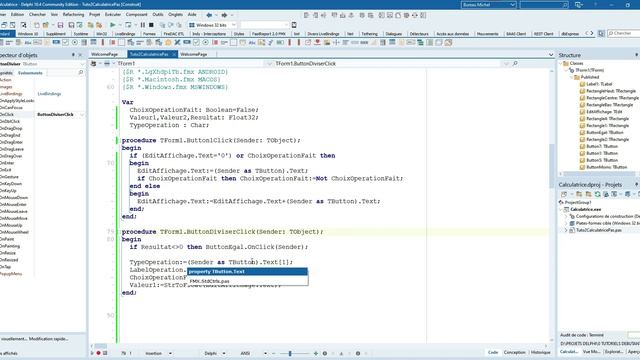This screenshot has width=640, height=360.
Task: Click the title bar search field
Action: pyautogui.click(x=544, y=4)
